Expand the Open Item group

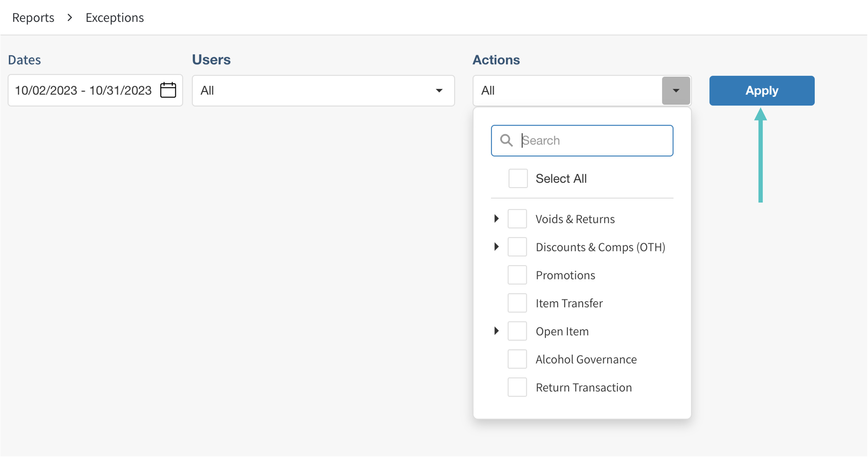496,331
